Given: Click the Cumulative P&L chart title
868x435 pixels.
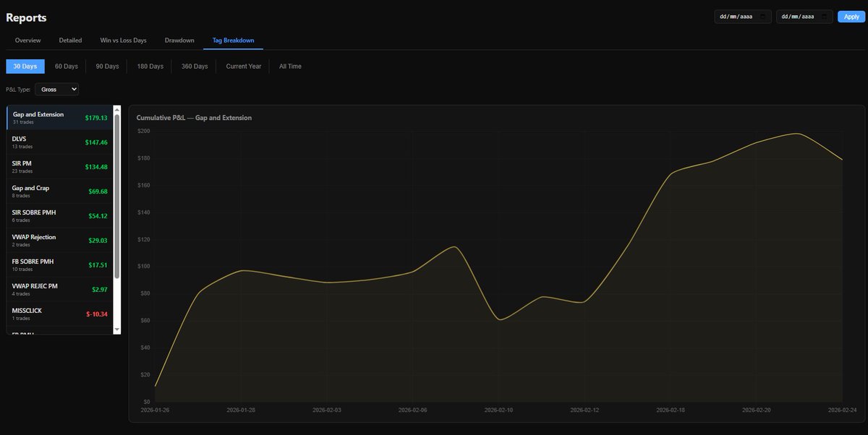Looking at the screenshot, I should click(x=194, y=118).
